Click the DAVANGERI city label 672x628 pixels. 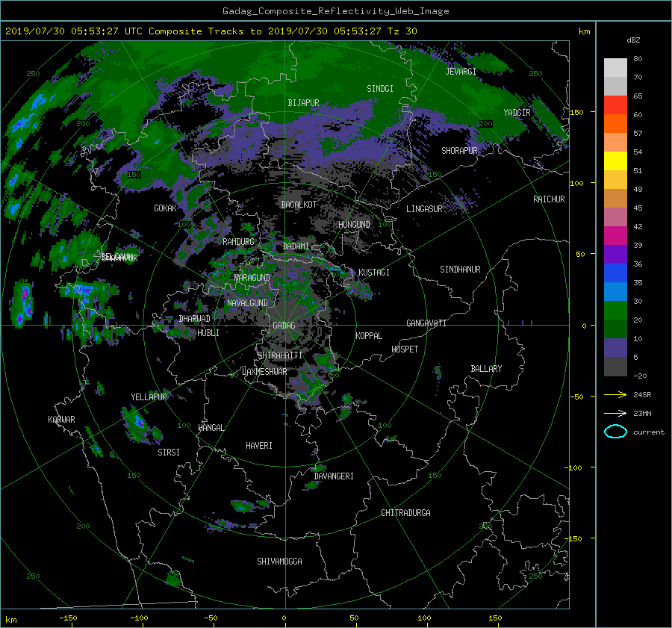334,476
